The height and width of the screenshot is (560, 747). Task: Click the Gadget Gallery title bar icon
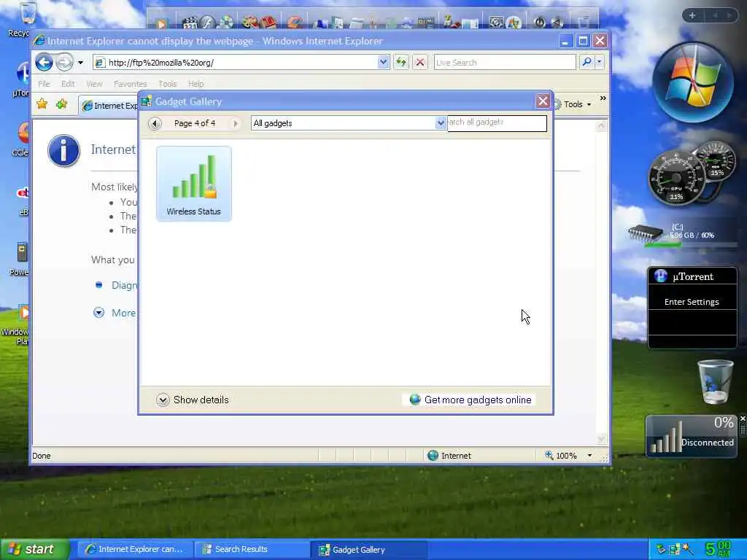[146, 101]
